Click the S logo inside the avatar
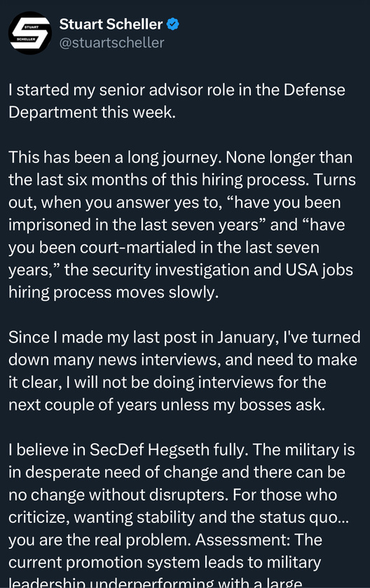Image resolution: width=370 pixels, height=588 pixels. pos(30,33)
